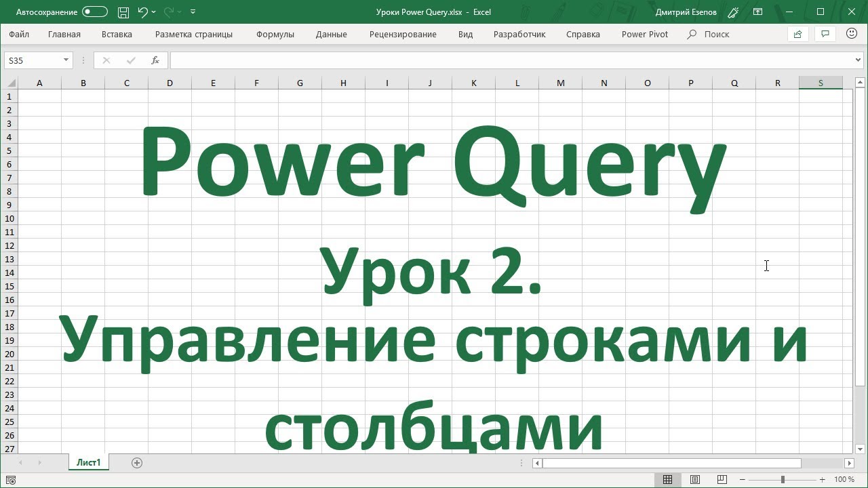This screenshot has width=868, height=488.
Task: Click the Enter checkmark formula icon
Action: [x=131, y=60]
